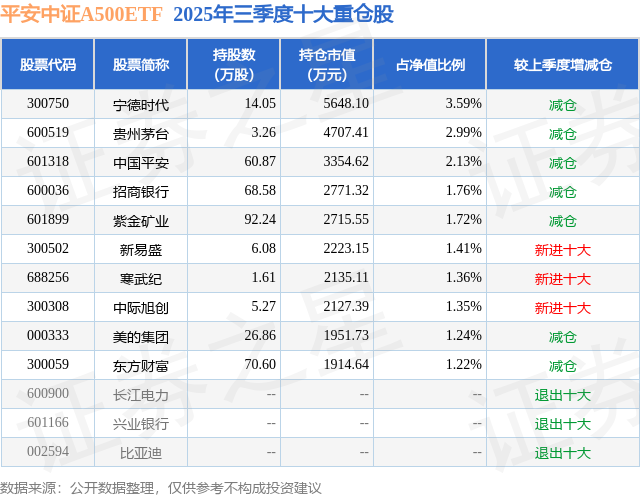Select the title text 平安中证A500ETF
The height and width of the screenshot is (497, 640).
(x=82, y=14)
